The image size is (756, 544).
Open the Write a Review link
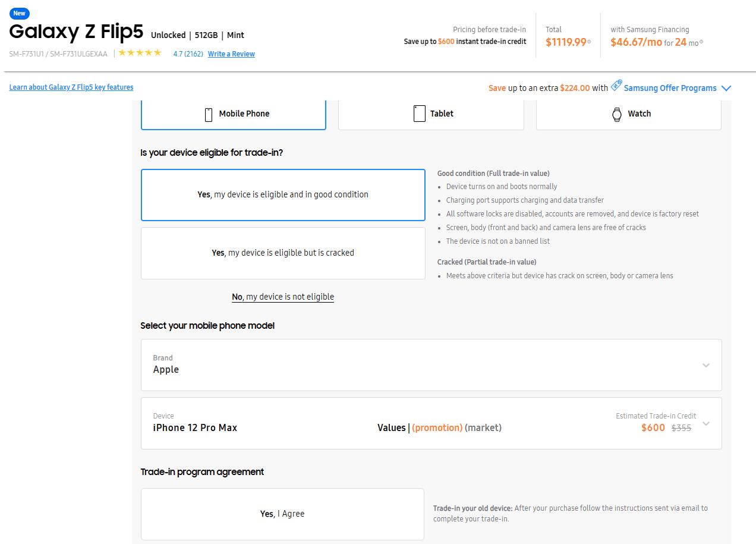tap(231, 54)
